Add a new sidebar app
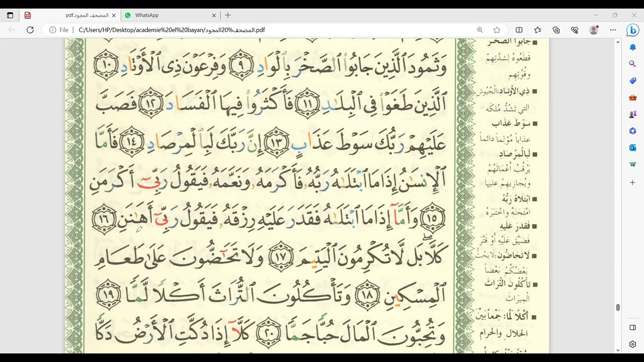The height and width of the screenshot is (362, 644). pyautogui.click(x=633, y=183)
